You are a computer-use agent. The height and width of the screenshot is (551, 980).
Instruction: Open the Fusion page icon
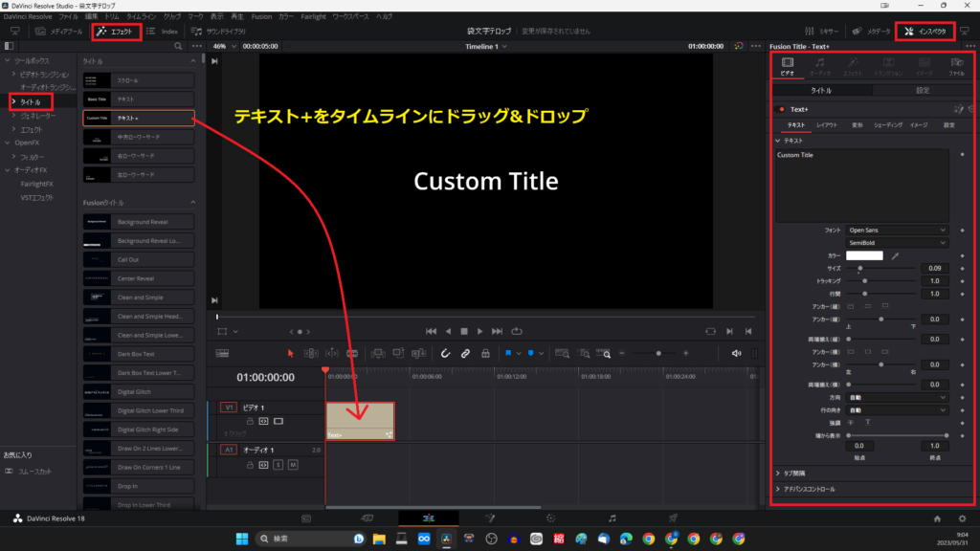point(490,518)
